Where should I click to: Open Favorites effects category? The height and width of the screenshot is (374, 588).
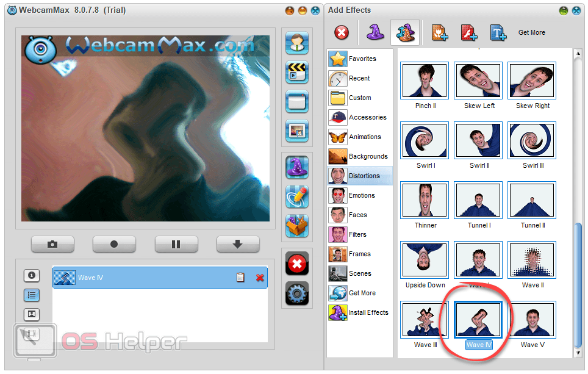click(x=362, y=59)
